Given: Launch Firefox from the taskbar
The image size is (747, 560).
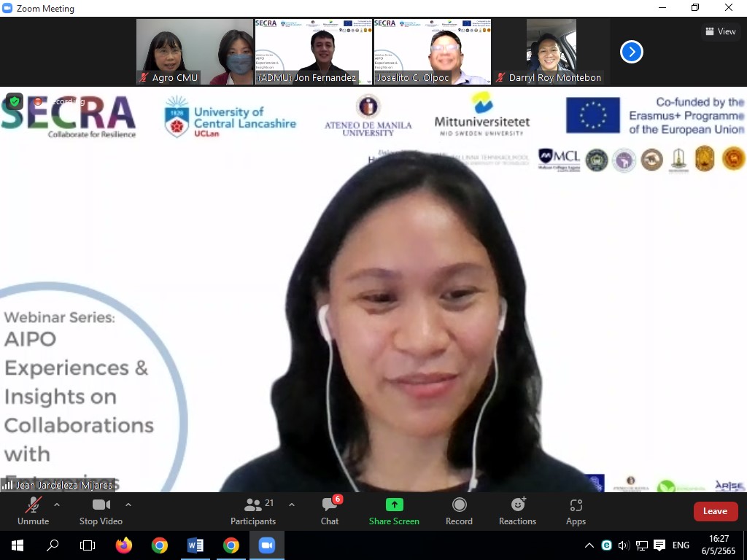Looking at the screenshot, I should pyautogui.click(x=124, y=545).
